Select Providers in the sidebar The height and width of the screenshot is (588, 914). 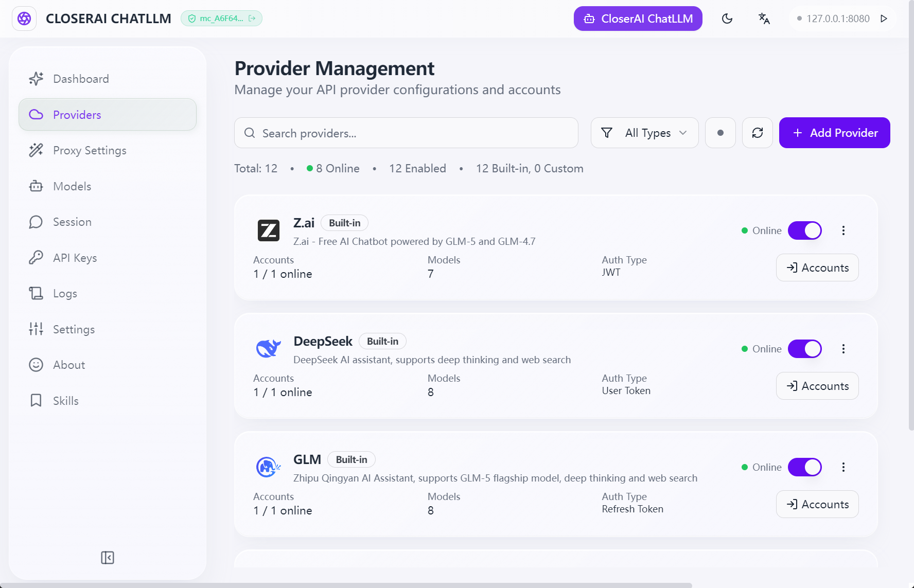[x=108, y=115]
